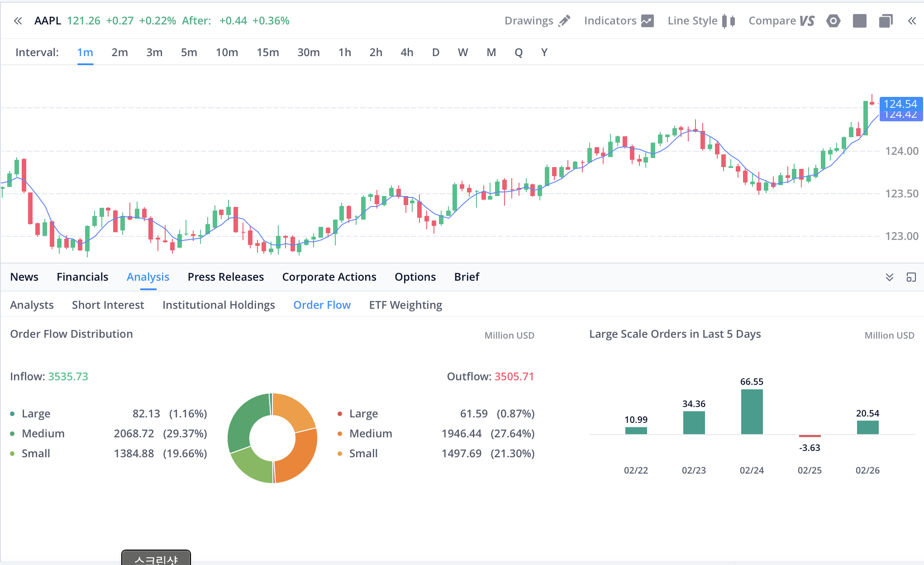The width and height of the screenshot is (924, 565).
Task: Click outflow Large row value 61.59
Action: click(x=474, y=414)
